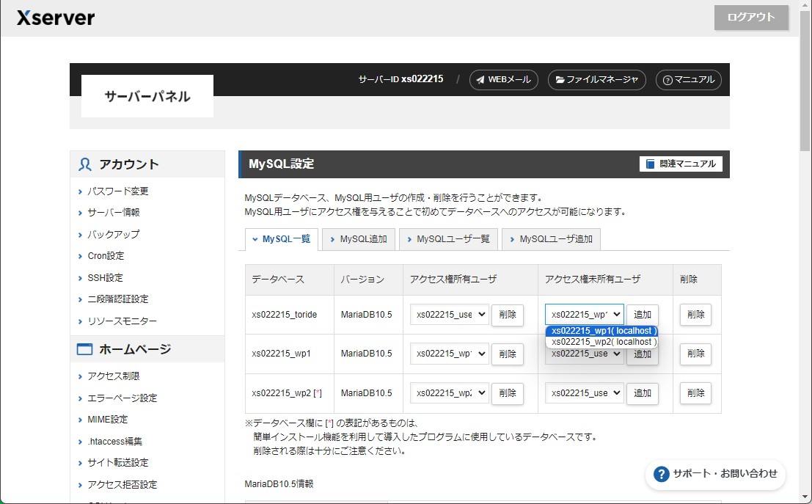Viewport: 812px width, 504px height.
Task: Open the ファイルマネージャ file manager
Action: pos(596,80)
